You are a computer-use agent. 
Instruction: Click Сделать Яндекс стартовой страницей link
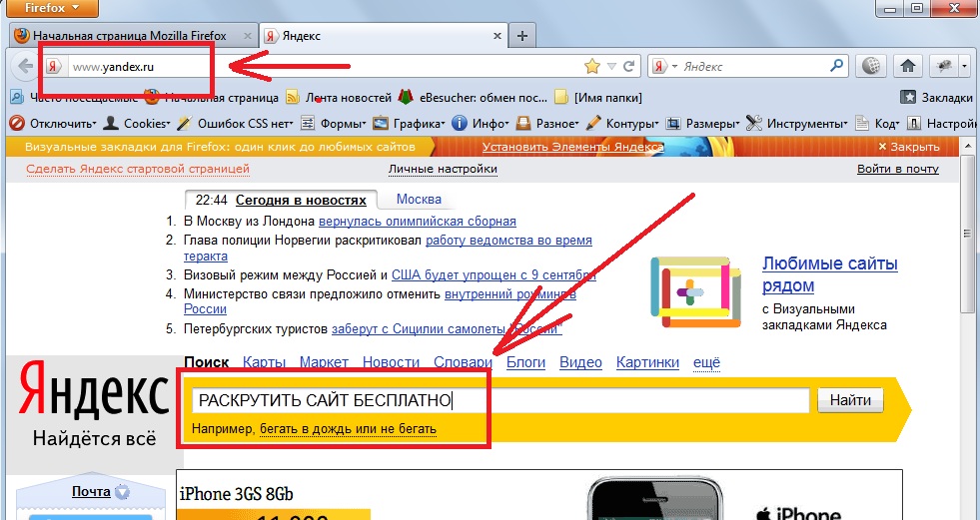coord(138,169)
